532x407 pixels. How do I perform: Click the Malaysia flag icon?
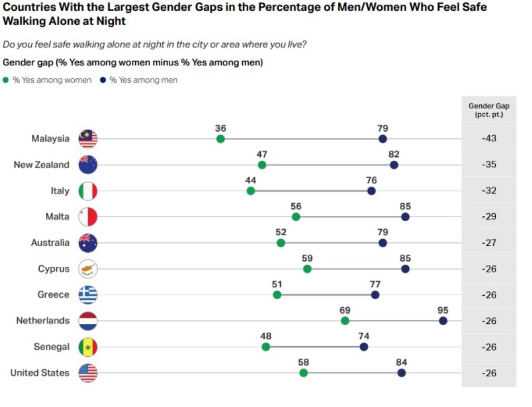88,139
